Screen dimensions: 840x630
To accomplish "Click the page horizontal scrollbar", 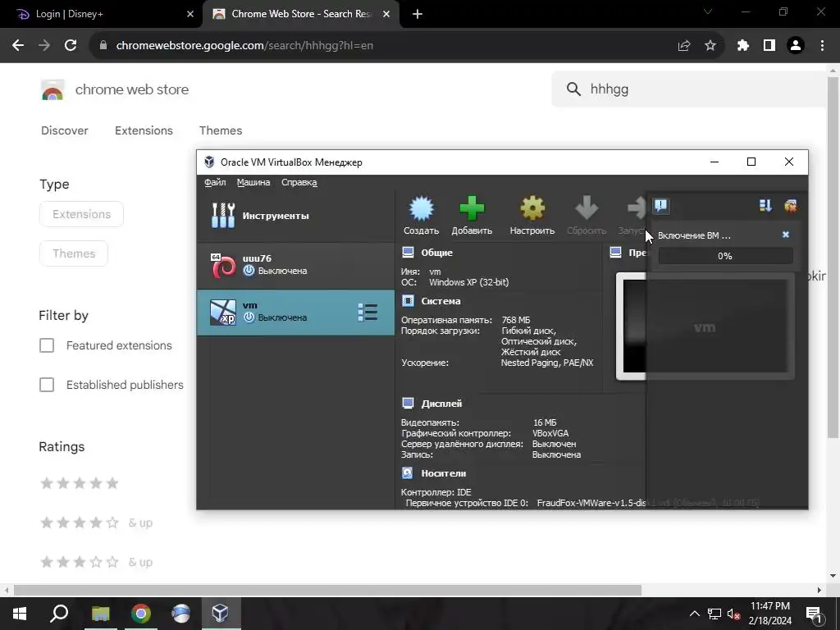I will pos(327,590).
